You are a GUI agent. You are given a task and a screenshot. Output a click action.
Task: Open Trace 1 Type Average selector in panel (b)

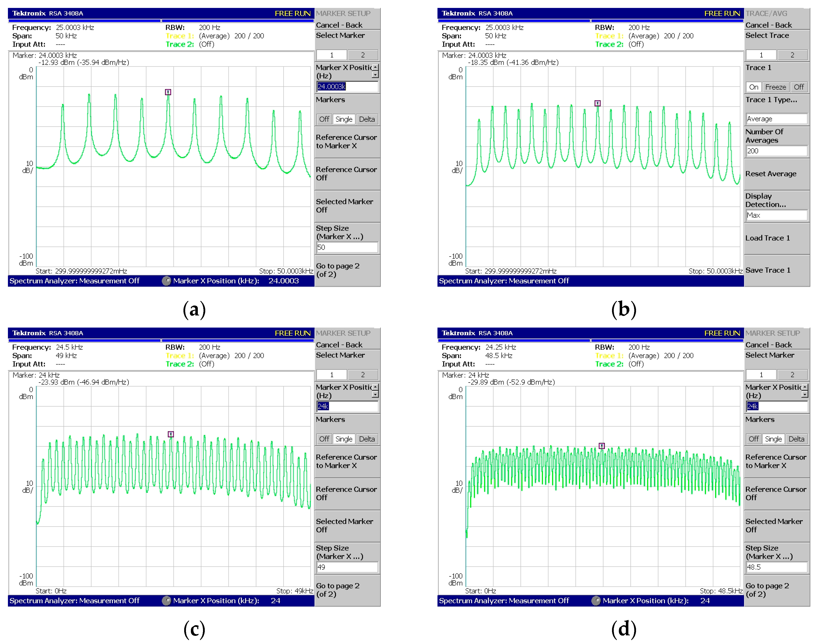777,119
